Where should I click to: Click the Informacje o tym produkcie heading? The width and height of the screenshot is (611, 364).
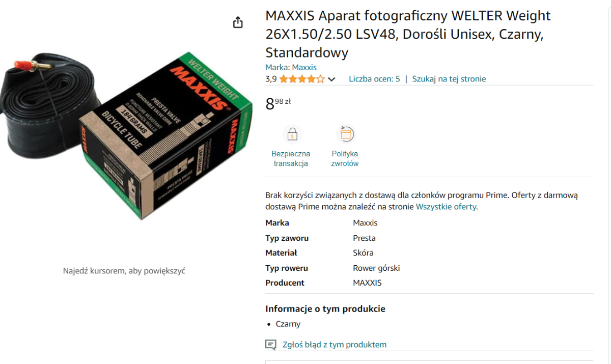[325, 309]
